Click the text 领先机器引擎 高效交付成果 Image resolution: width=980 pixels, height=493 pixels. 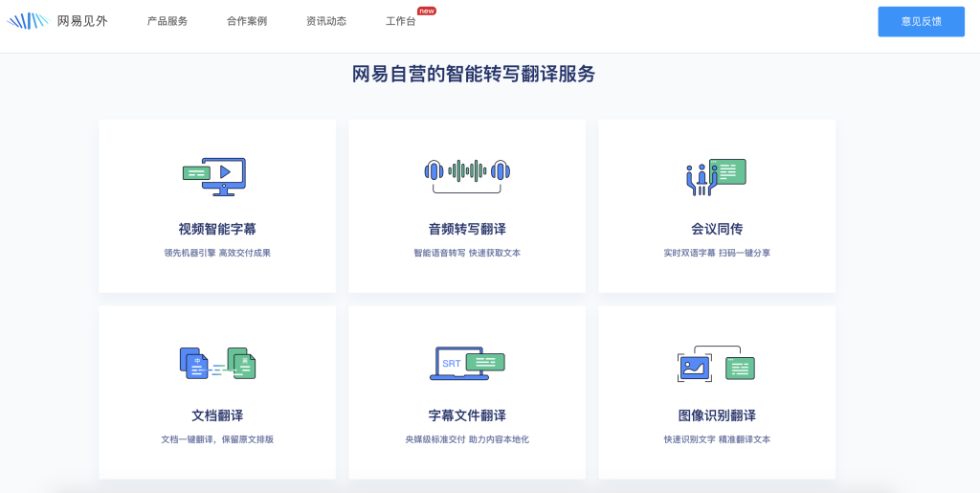tap(217, 253)
